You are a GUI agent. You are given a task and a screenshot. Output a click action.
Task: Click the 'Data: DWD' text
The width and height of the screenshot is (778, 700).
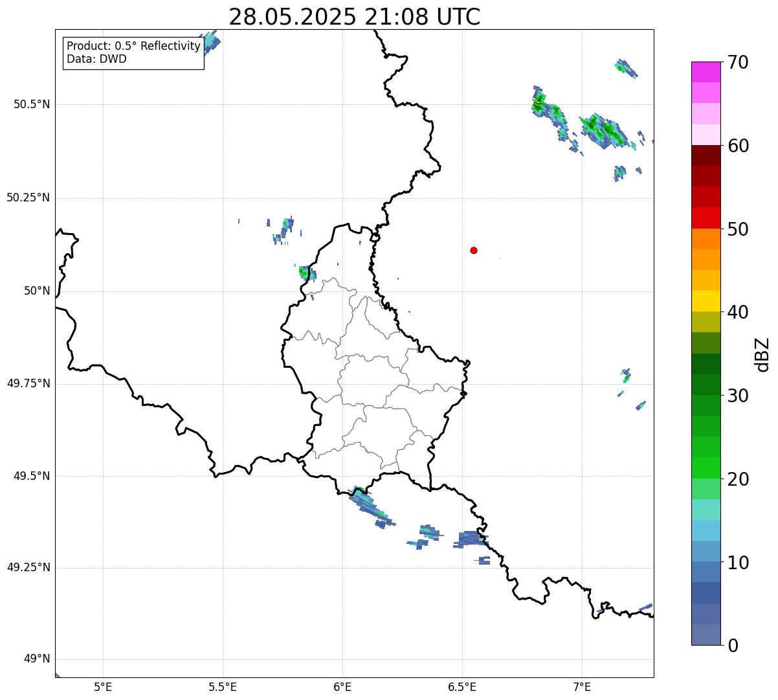96,59
